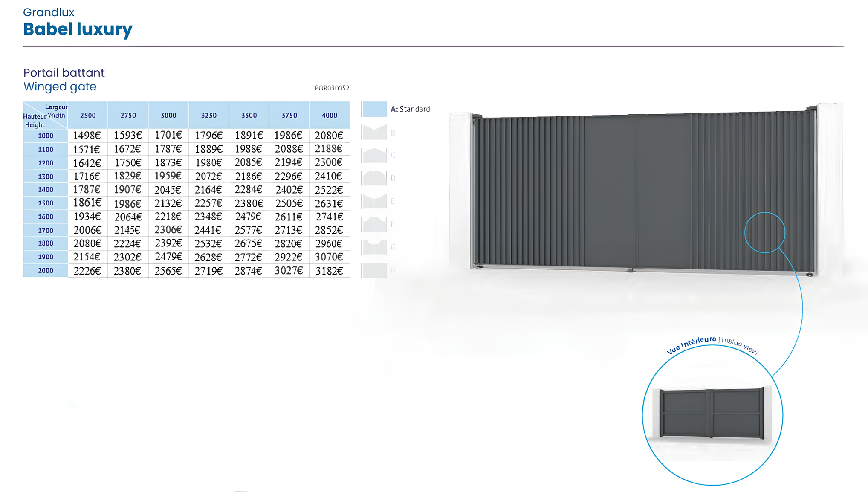Click the 1000 height row header
The image size is (868, 492).
[46, 136]
